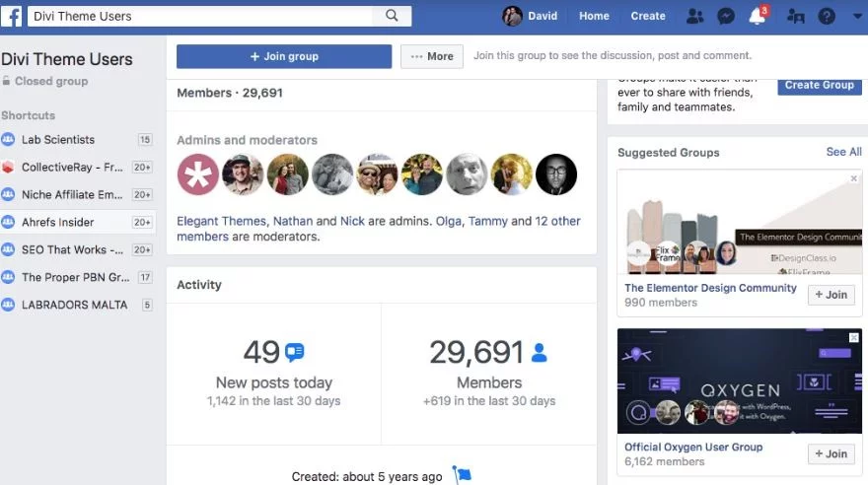This screenshot has width=868, height=485.
Task: Open Create in top bar
Action: coord(648,16)
